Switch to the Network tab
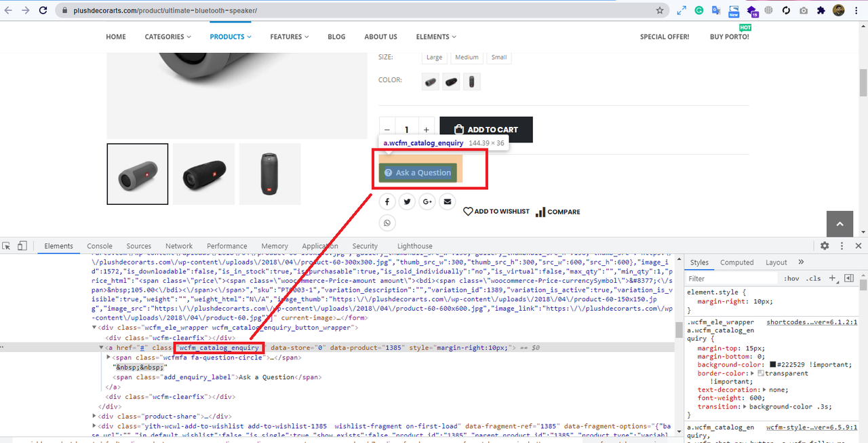 [x=179, y=246]
